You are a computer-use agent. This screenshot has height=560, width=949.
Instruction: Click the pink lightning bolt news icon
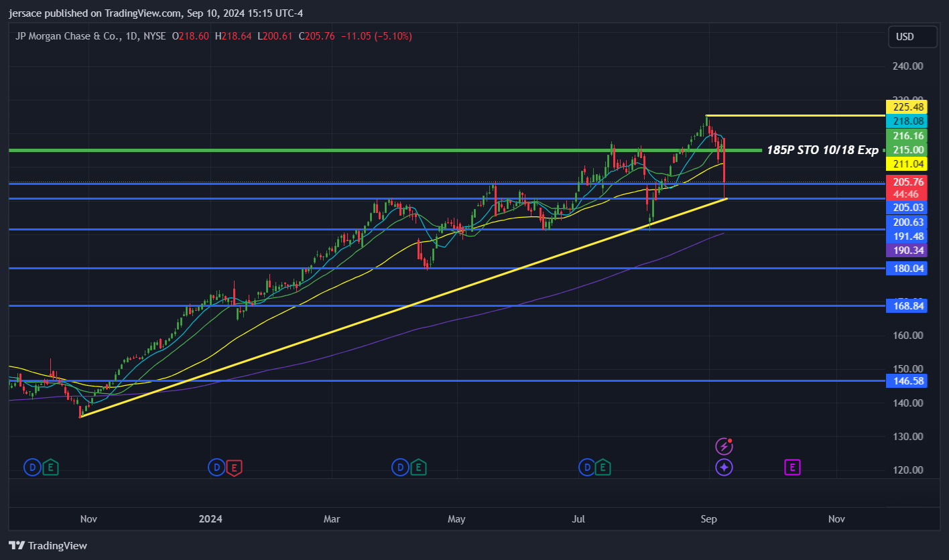point(724,446)
